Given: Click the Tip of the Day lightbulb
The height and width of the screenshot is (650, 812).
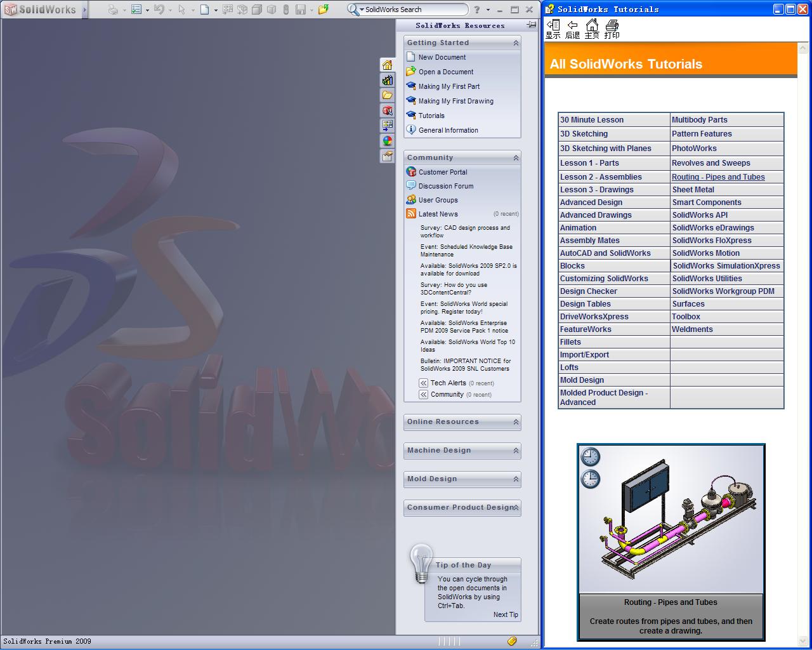Looking at the screenshot, I should [421, 563].
